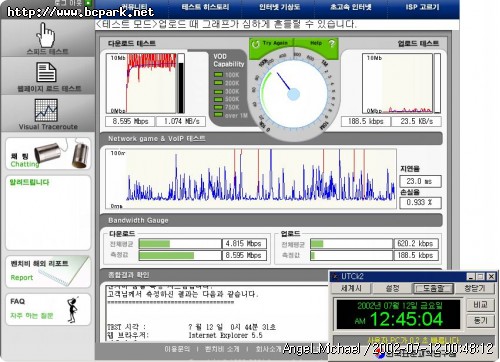Open the 스피드 테스트 hand pointer icon
The width and height of the screenshot is (500, 362).
pos(46,35)
